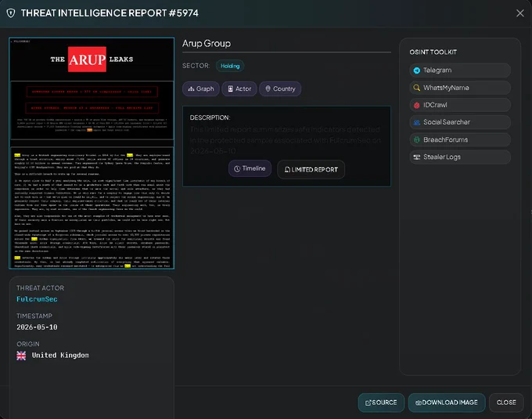
Task: Click the FulcrumSec threat actor link
Action: [x=37, y=299]
